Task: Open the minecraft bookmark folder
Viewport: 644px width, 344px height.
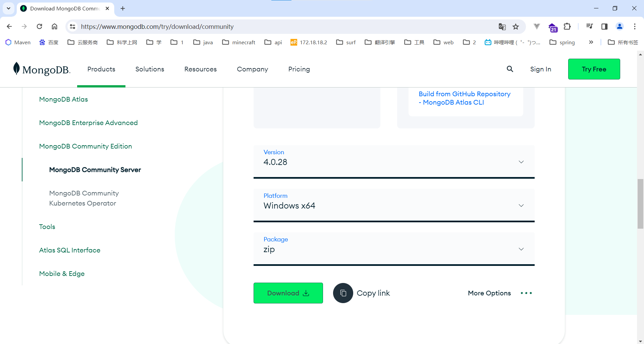Action: click(239, 42)
